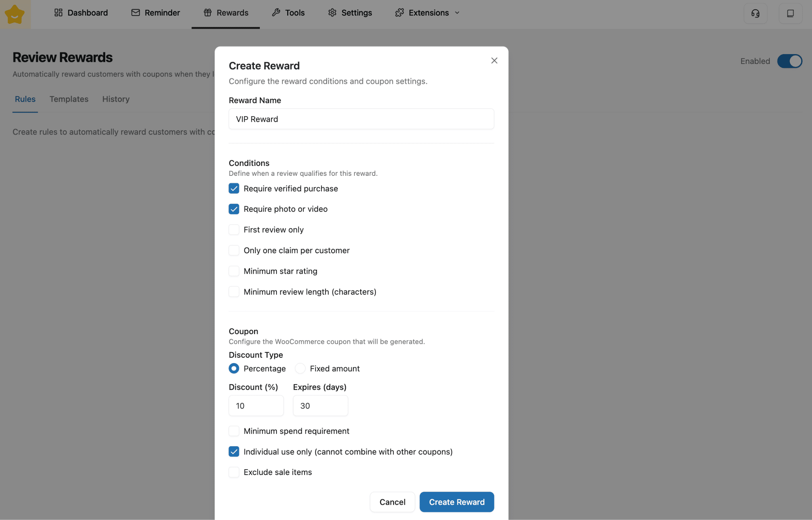Uncheck Require verified purchase
Image resolution: width=812 pixels, height=520 pixels.
coord(234,188)
